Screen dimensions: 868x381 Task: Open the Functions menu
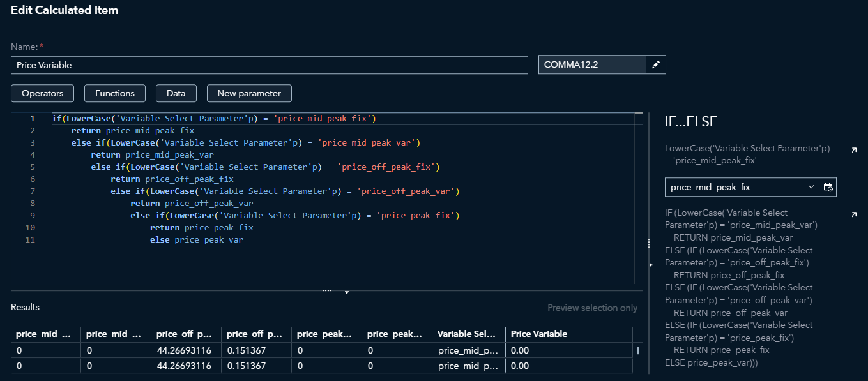115,93
